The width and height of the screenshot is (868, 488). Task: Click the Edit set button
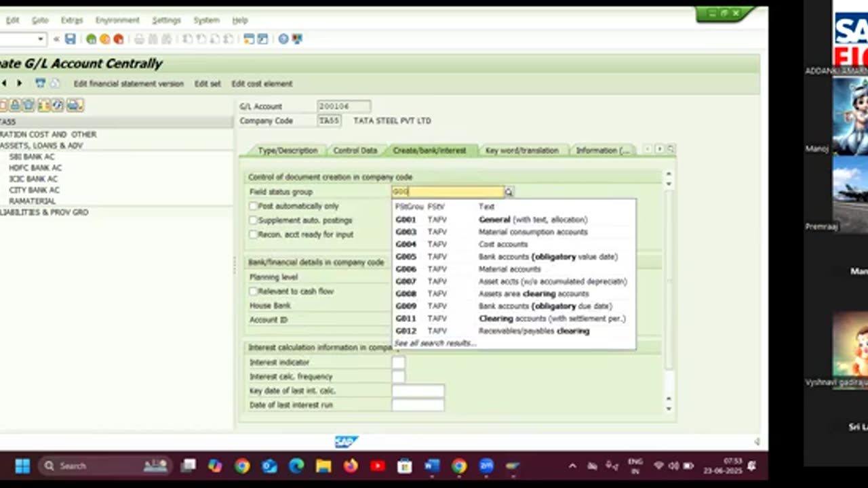point(208,84)
